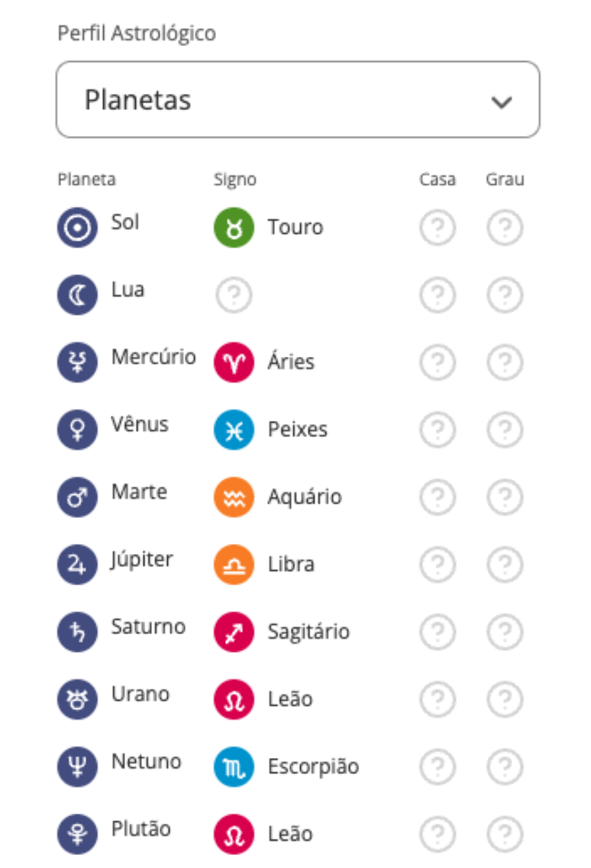Click the Grau question mark for Marte
Viewport: 591px width, 868px height.
pos(505,497)
